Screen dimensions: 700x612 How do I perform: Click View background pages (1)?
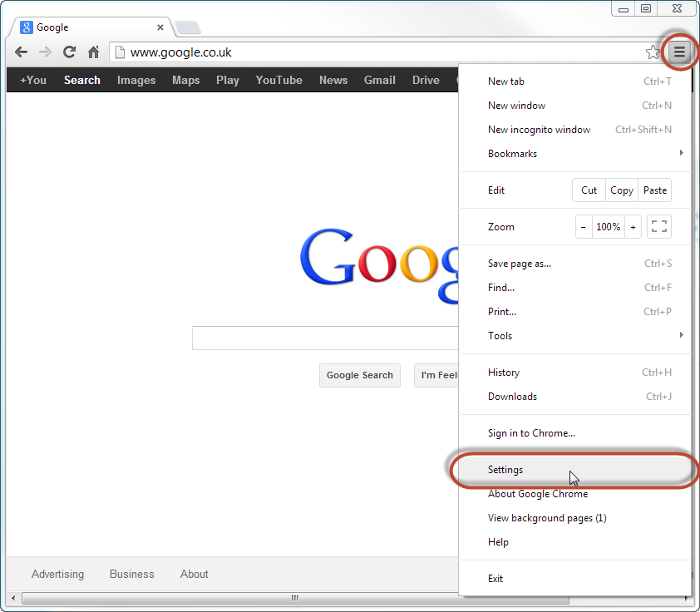574,518
